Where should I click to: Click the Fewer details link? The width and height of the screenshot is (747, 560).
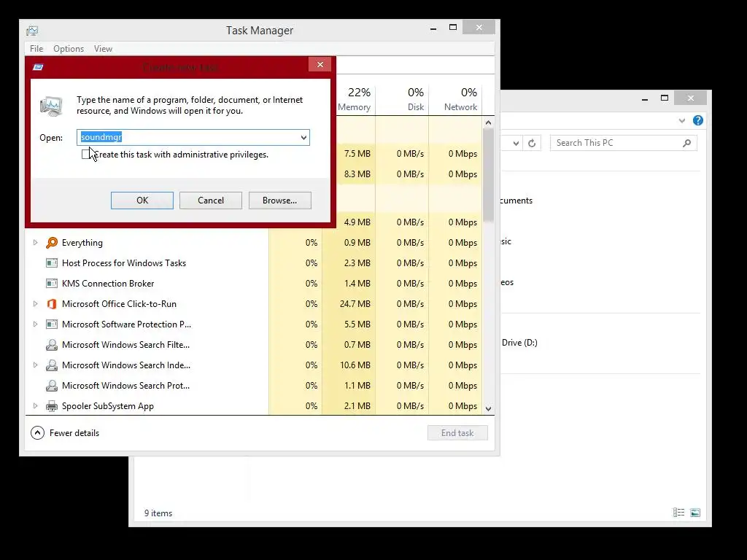tap(74, 433)
